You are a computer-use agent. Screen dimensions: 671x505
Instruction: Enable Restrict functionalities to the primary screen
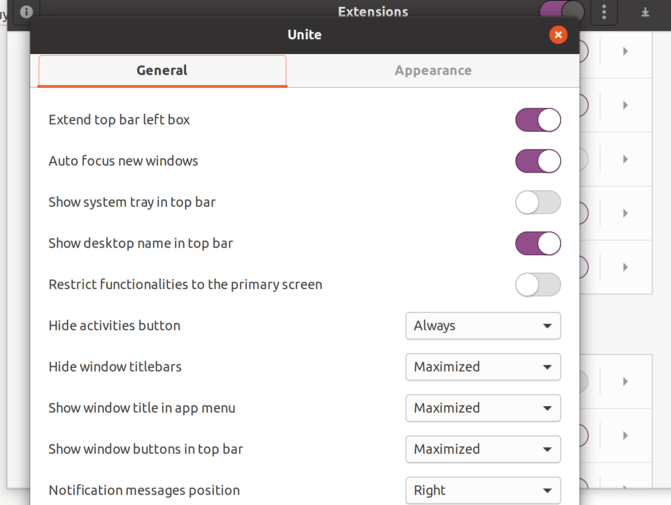click(538, 284)
